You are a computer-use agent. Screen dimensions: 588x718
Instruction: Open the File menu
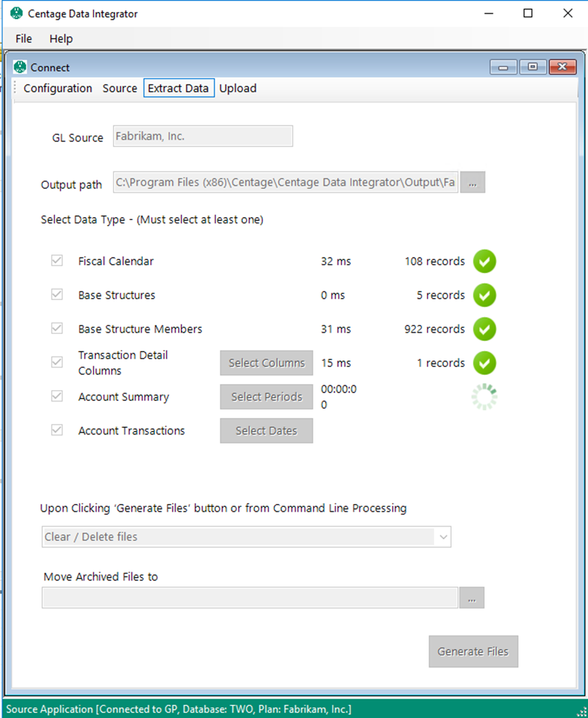pyautogui.click(x=24, y=39)
